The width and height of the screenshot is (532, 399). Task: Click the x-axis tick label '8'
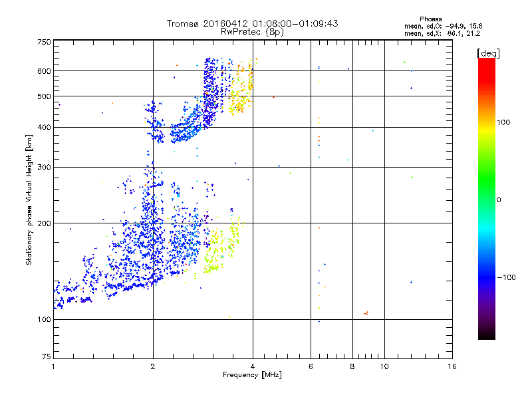tap(352, 366)
